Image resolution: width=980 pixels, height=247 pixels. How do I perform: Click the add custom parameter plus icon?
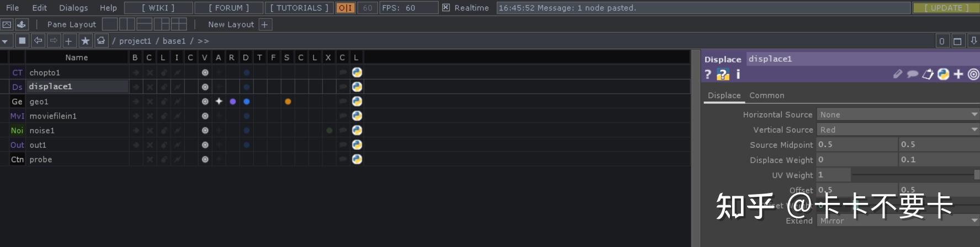tap(958, 74)
